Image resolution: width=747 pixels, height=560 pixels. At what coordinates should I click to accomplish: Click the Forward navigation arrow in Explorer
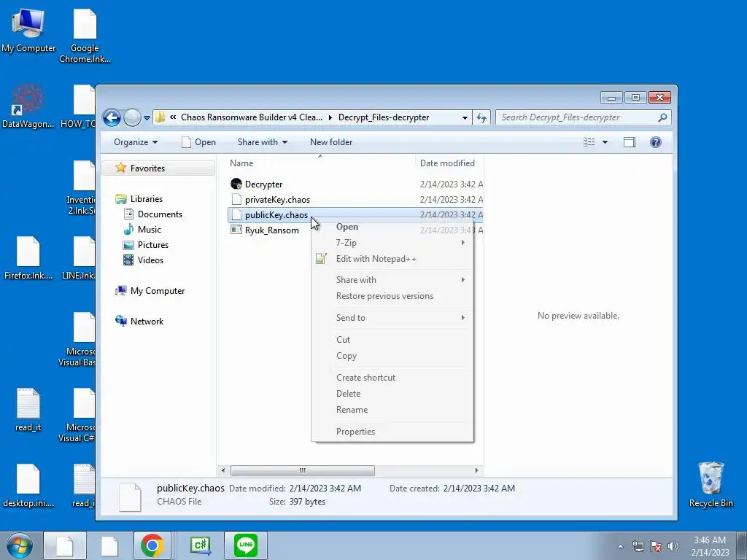coord(133,117)
